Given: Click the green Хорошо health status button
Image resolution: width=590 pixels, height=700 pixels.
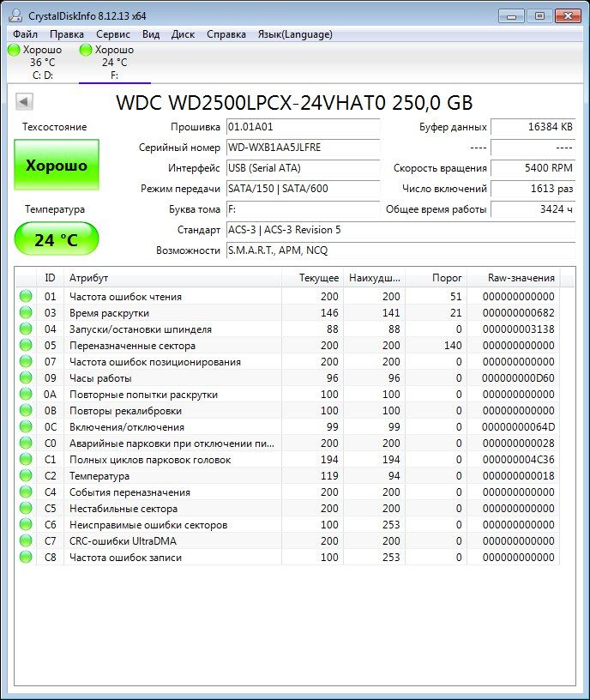Looking at the screenshot, I should (57, 166).
